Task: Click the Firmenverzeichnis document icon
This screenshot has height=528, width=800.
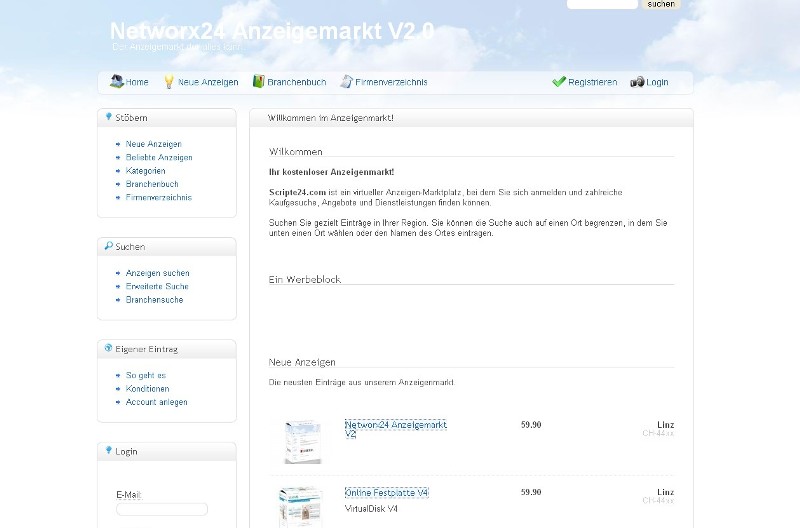Action: (x=346, y=82)
